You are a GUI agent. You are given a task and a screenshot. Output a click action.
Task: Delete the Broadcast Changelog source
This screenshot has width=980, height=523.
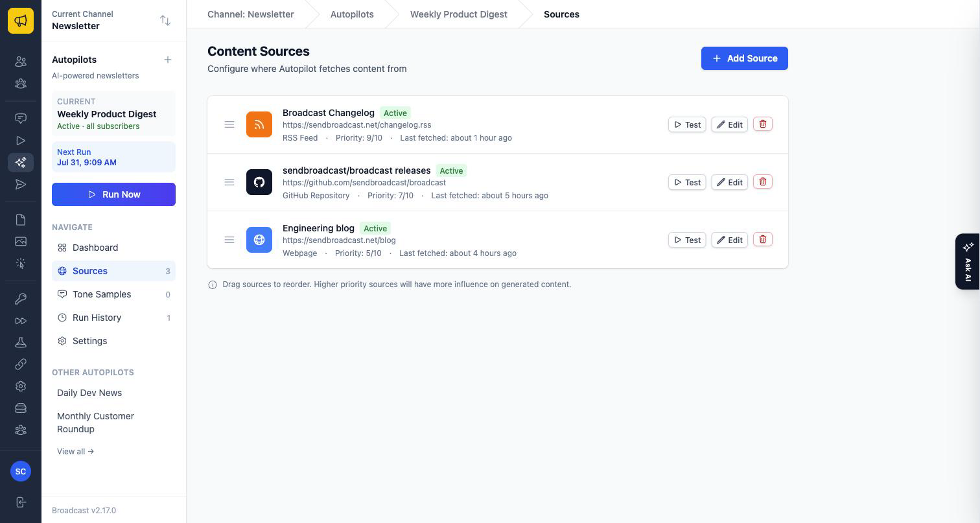[x=763, y=124]
